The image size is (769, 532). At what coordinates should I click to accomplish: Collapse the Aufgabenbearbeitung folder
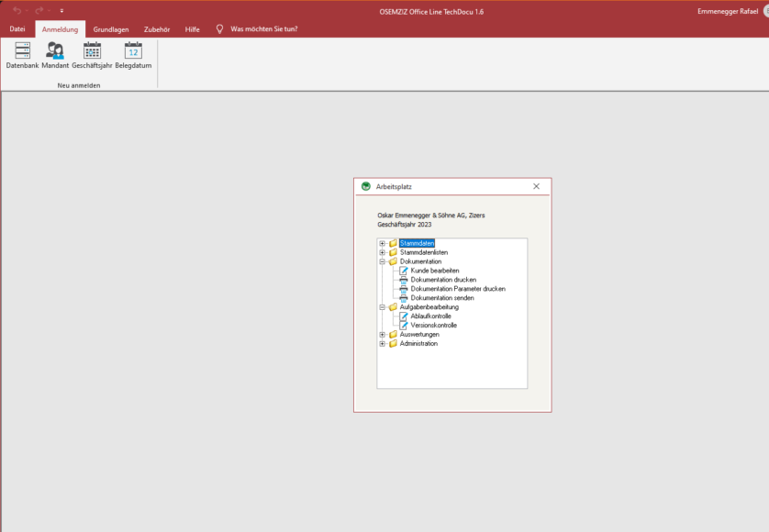click(383, 307)
